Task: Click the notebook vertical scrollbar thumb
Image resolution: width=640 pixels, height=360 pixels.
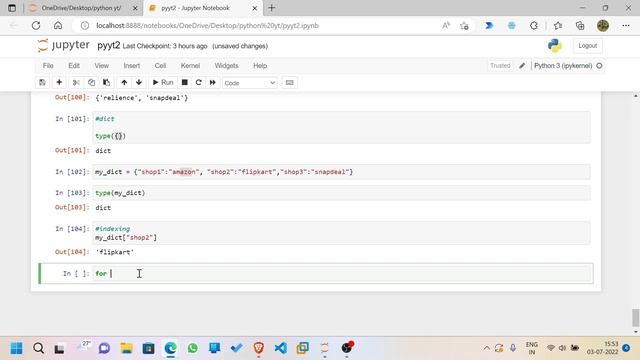Action: [x=636, y=318]
